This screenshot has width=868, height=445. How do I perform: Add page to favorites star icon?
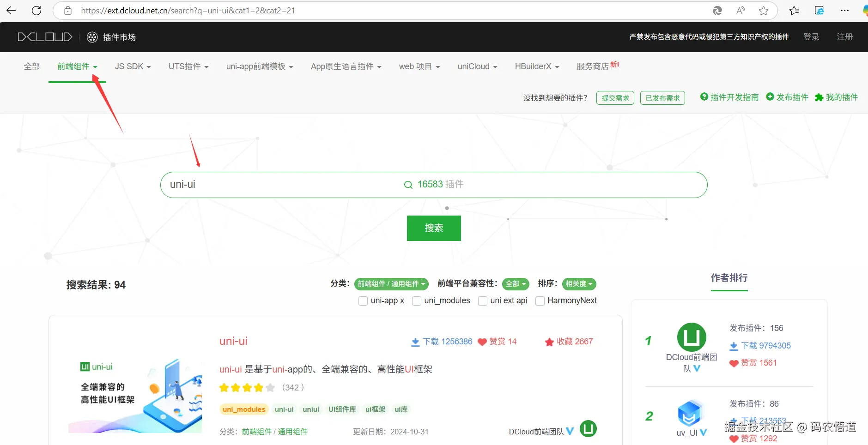[764, 11]
